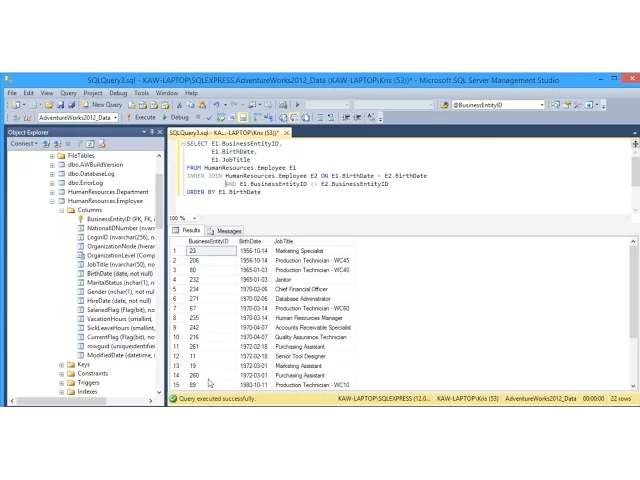640x480 pixels.
Task: Click the Chief Financial Officer cell
Action: (301, 289)
